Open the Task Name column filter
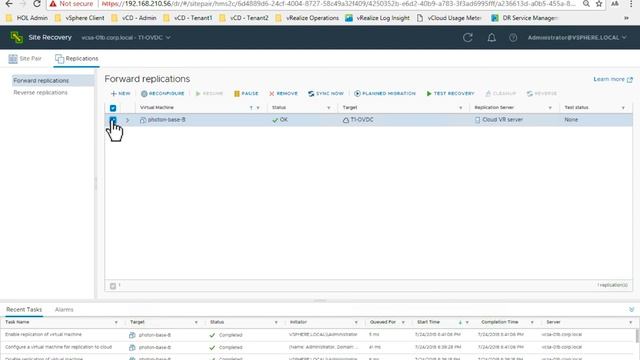640x360 pixels. tap(116, 322)
